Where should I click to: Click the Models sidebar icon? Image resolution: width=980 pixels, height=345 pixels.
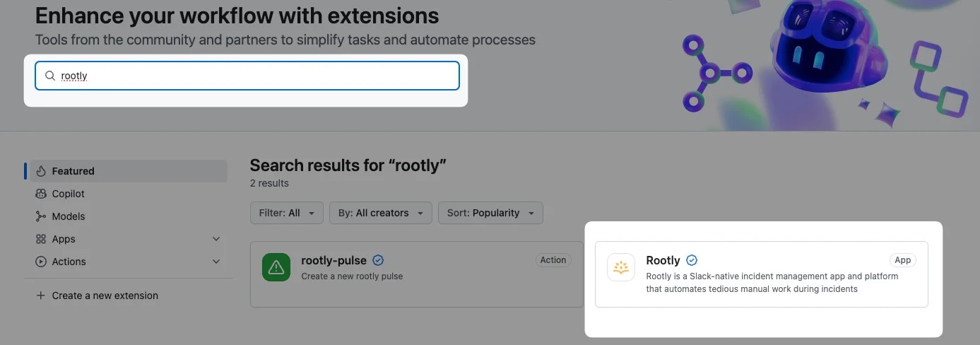coord(41,216)
